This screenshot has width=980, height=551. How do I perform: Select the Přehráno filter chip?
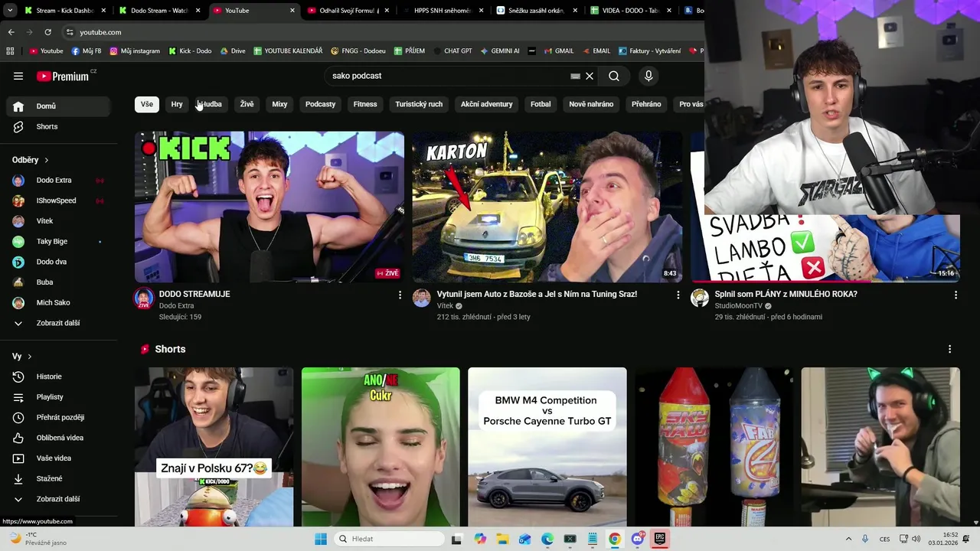(646, 104)
